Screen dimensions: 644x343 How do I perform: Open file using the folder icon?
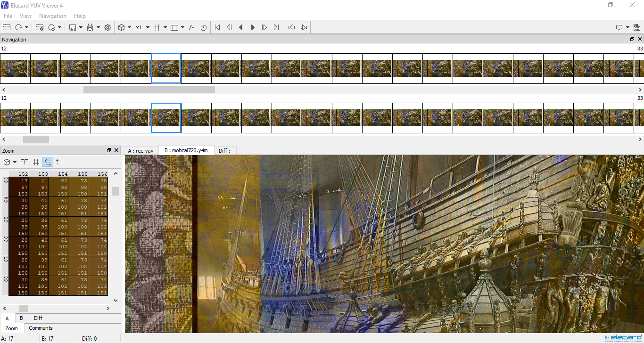click(7, 27)
